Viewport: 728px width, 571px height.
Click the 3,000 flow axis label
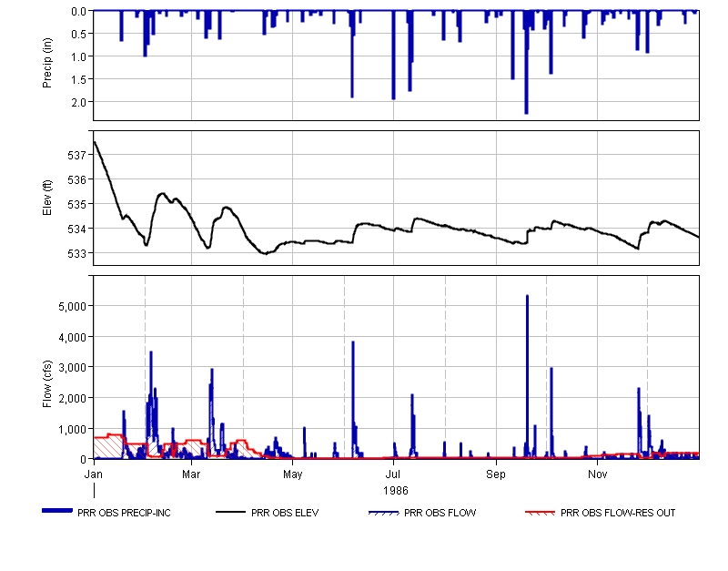[73, 368]
